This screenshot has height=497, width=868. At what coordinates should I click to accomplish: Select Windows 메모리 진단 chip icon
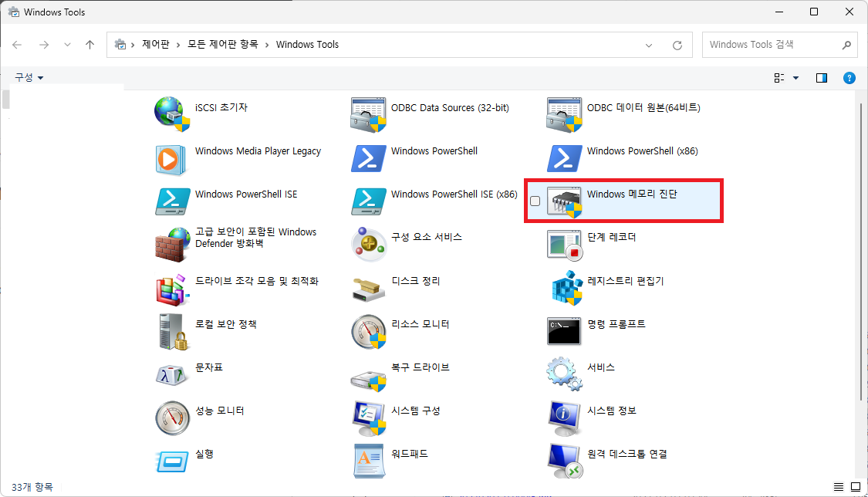tap(564, 202)
